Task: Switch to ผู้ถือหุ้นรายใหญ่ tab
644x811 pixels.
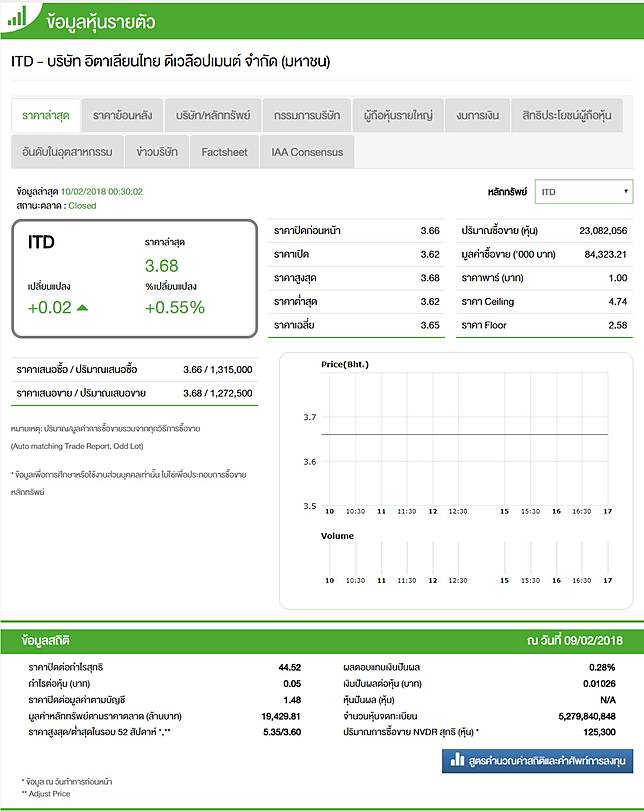Action: click(x=398, y=115)
